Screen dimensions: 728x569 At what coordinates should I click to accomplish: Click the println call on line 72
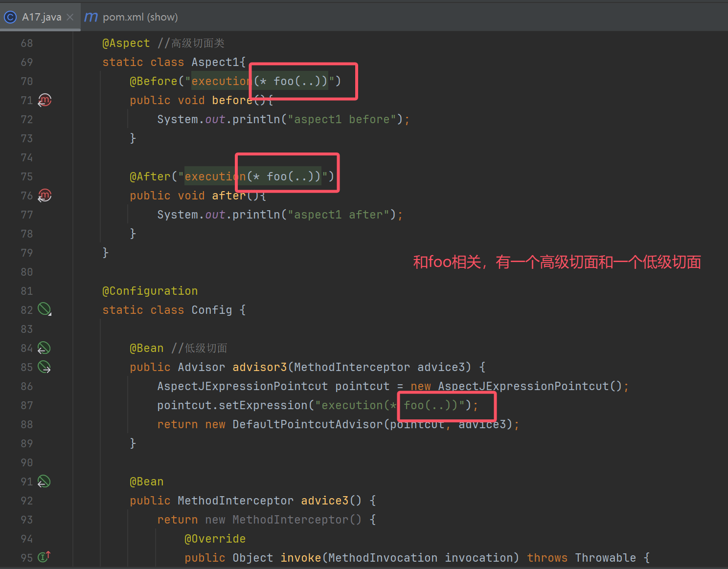coord(256,119)
